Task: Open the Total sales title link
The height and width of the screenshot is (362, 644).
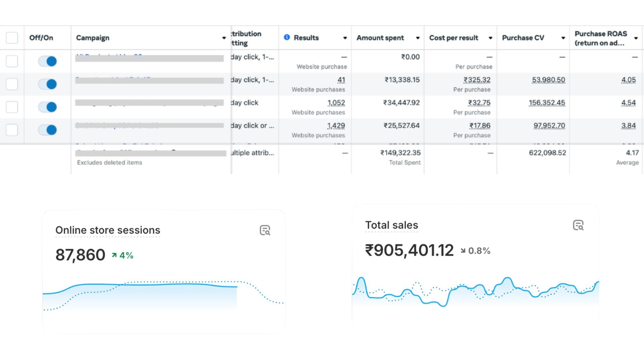Action: 391,225
